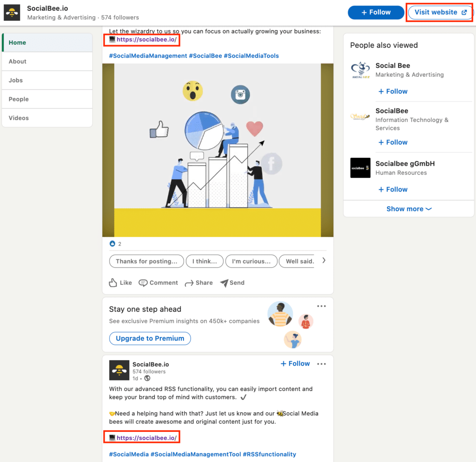
Task: Open the socialbee.io link above the chart image
Action: pos(146,40)
